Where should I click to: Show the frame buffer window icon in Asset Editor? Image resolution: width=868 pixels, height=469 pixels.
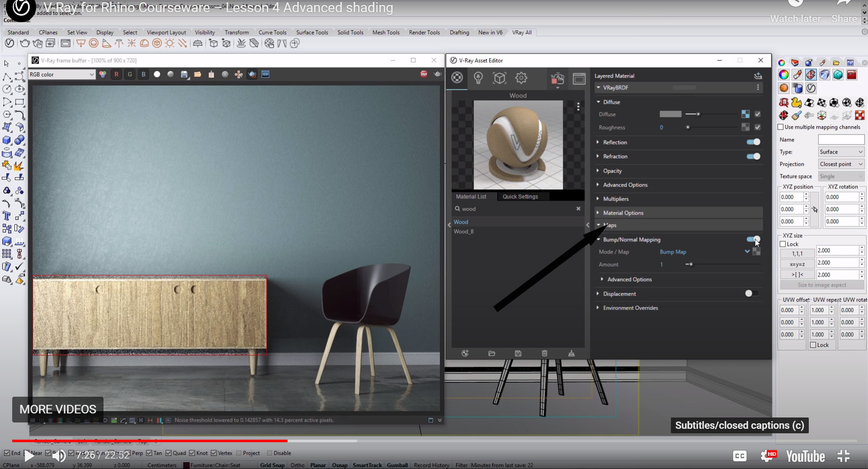579,79
